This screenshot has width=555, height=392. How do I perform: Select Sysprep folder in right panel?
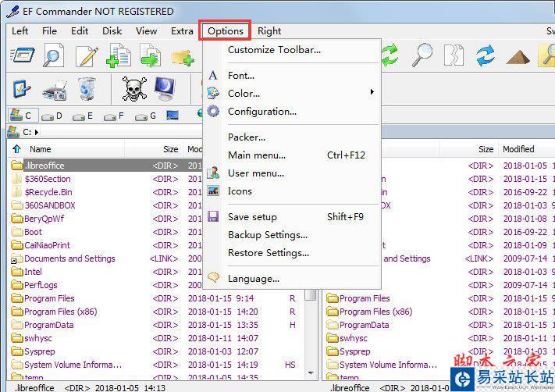pos(354,351)
